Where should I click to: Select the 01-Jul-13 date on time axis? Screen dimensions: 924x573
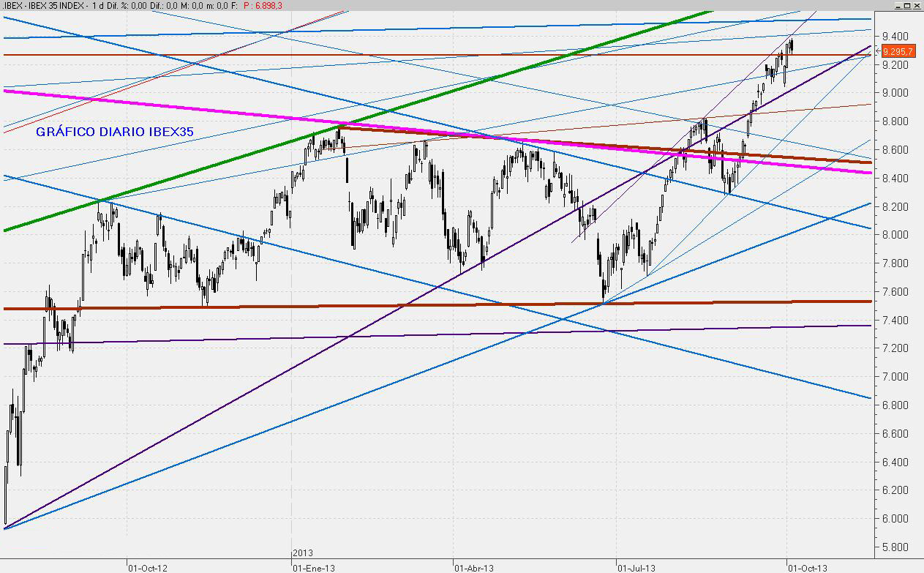coord(636,567)
